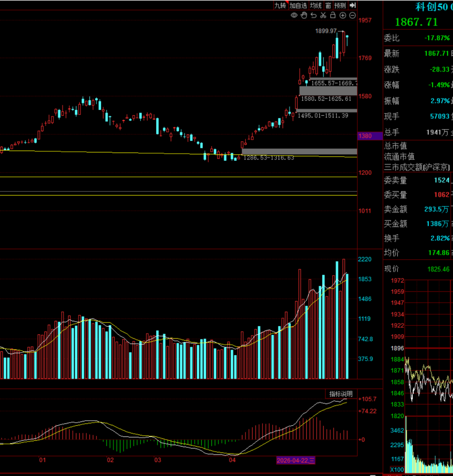453x476 pixels.
Task: Select the 最新 value 1867.71
Action: (x=437, y=54)
